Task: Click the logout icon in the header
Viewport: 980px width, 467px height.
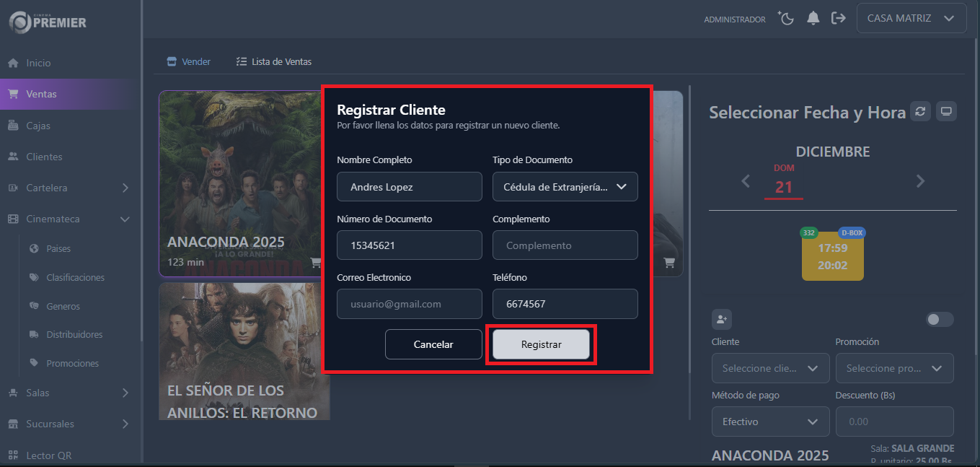Action: (x=839, y=18)
